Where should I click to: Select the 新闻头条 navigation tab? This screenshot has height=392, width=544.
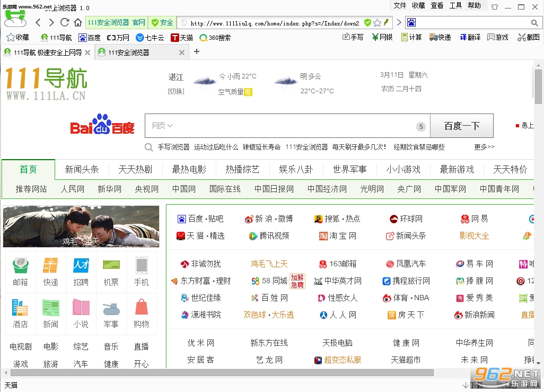click(x=82, y=169)
